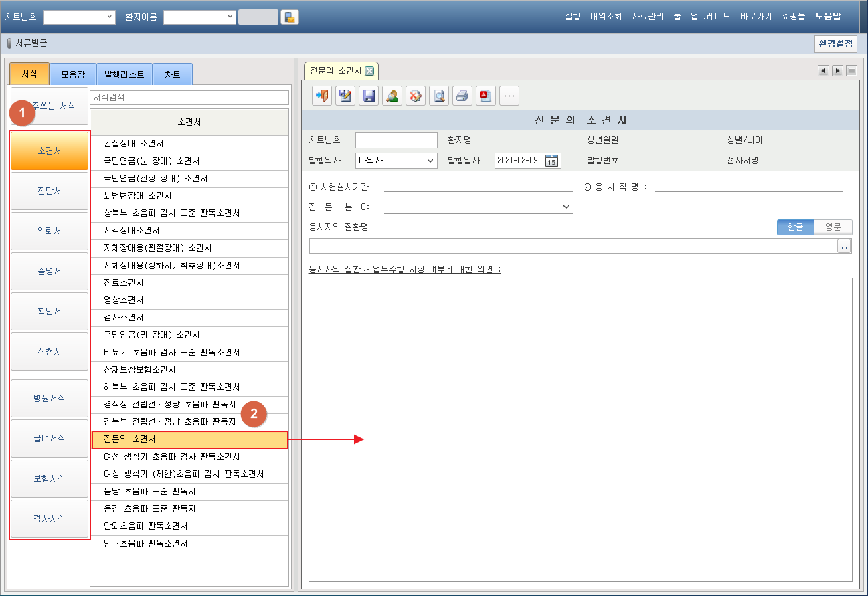This screenshot has width=868, height=596.
Task: Click the delete document icon with red X
Action: [x=416, y=96]
